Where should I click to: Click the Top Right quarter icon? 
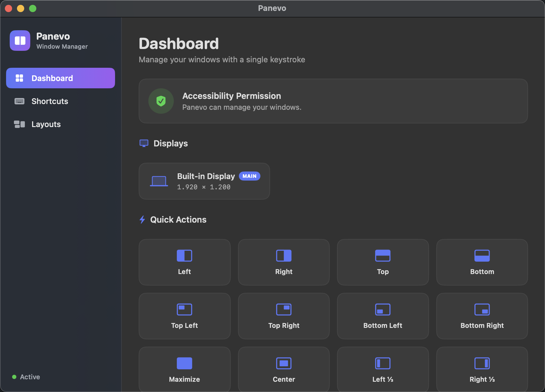pyautogui.click(x=284, y=309)
